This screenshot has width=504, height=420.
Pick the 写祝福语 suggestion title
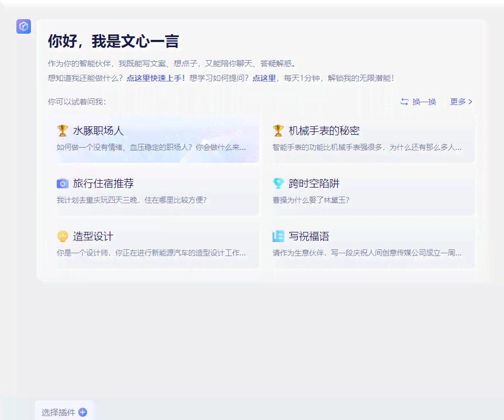click(309, 236)
